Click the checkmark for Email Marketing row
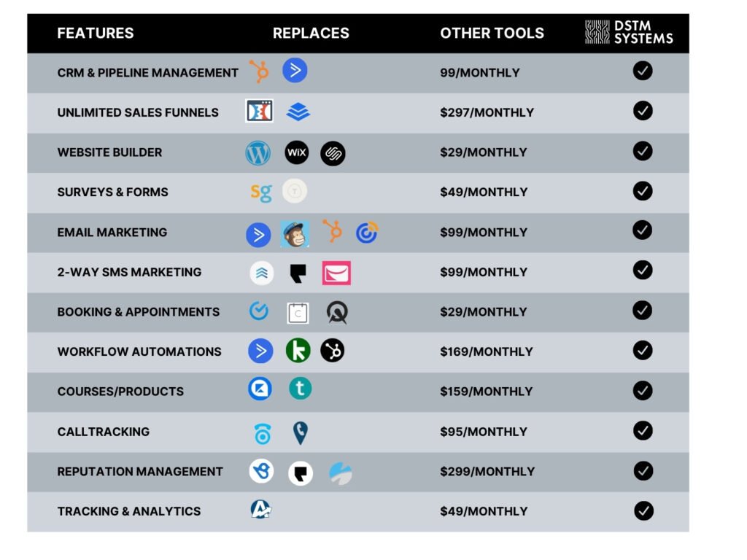 pyautogui.click(x=642, y=230)
